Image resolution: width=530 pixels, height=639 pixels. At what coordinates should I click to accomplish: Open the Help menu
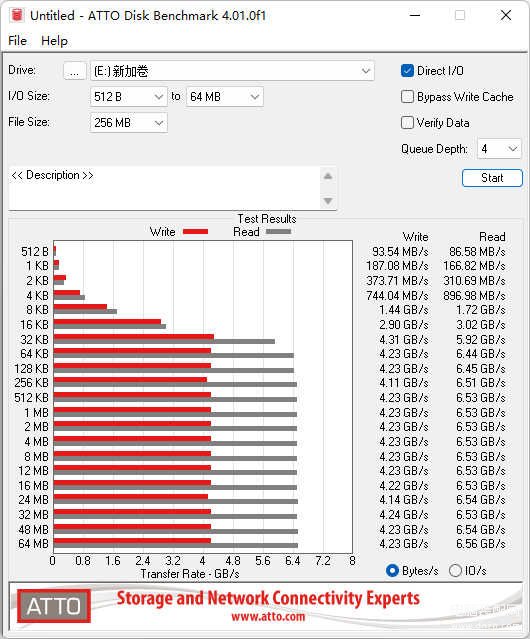tap(54, 41)
